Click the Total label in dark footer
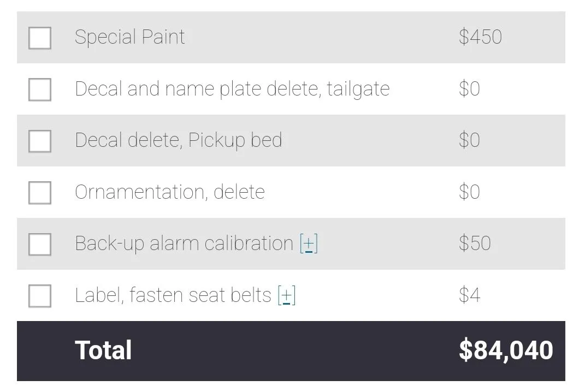585x392 pixels. [x=103, y=350]
